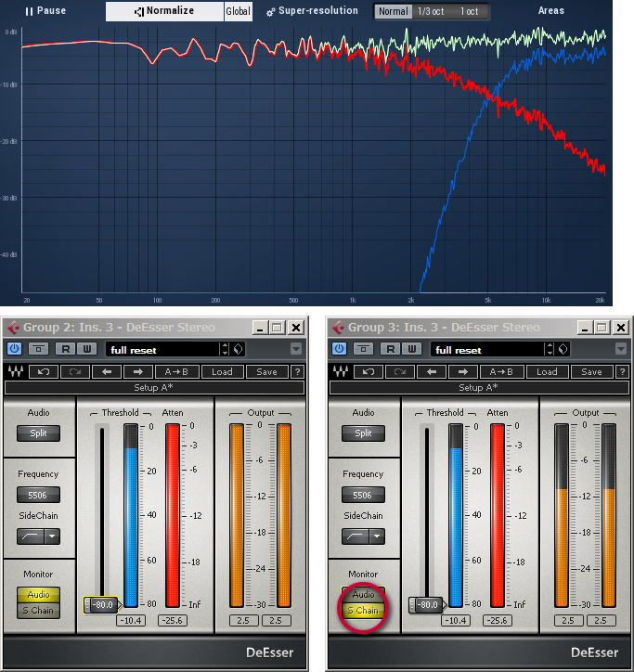Select SideChain high-pass filter shape in Group 2

[30, 536]
